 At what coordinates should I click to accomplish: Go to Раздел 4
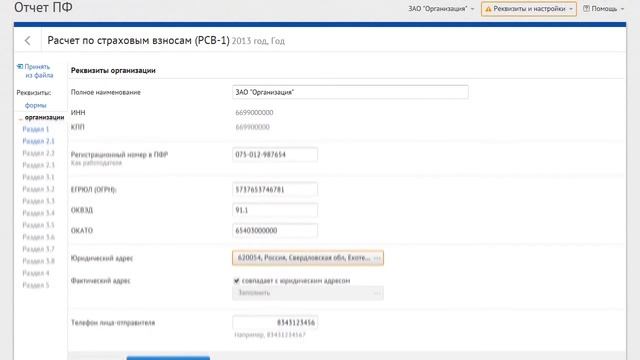36,273
